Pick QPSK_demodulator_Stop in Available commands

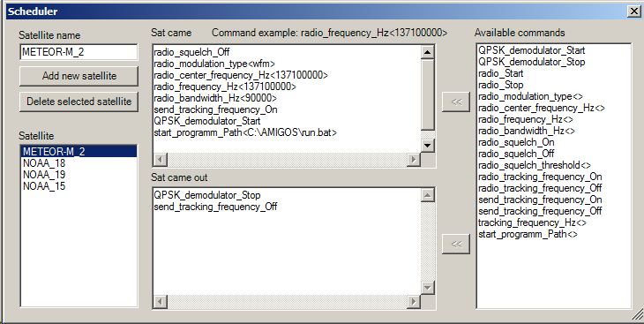[x=531, y=62]
